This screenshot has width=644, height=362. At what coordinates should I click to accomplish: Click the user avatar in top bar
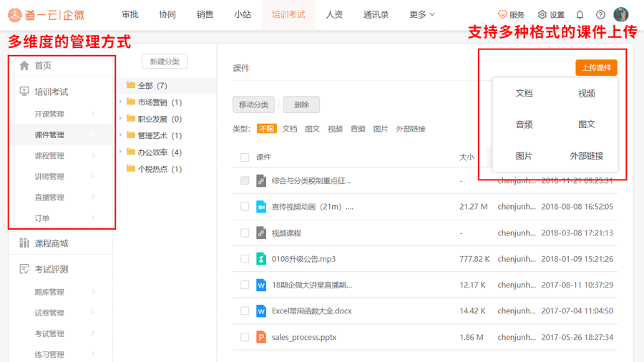point(621,15)
